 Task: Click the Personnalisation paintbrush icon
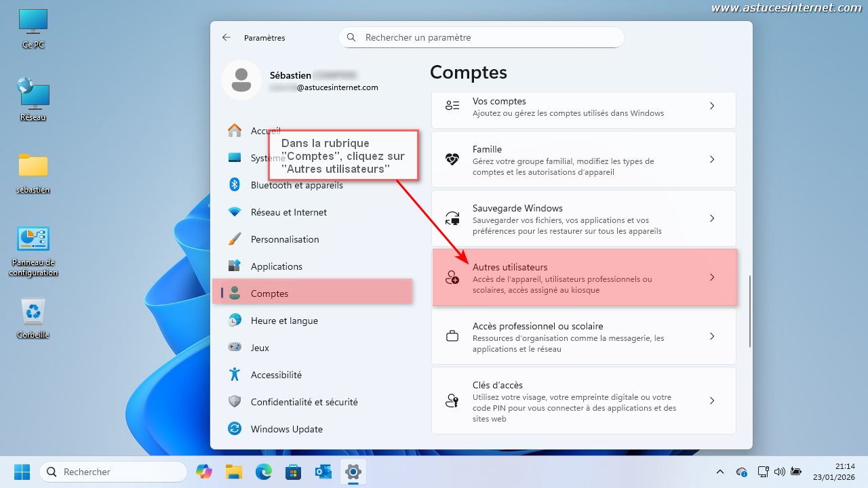[235, 239]
